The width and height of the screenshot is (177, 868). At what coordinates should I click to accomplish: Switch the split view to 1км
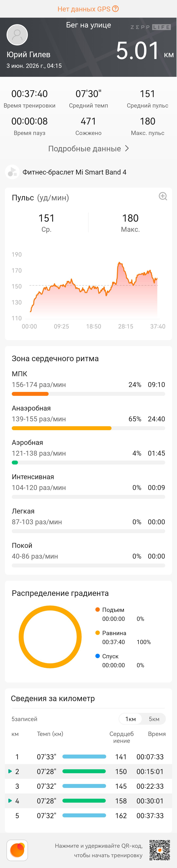click(130, 719)
